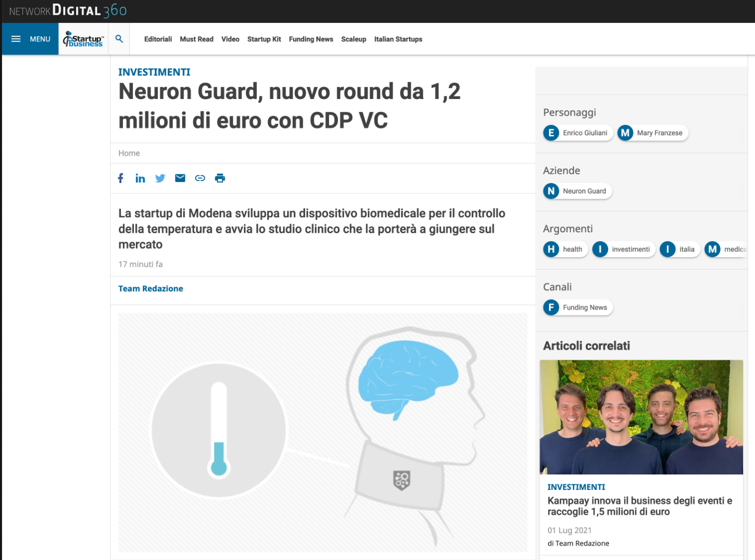
Task: Share article on LinkedIn
Action: [140, 178]
